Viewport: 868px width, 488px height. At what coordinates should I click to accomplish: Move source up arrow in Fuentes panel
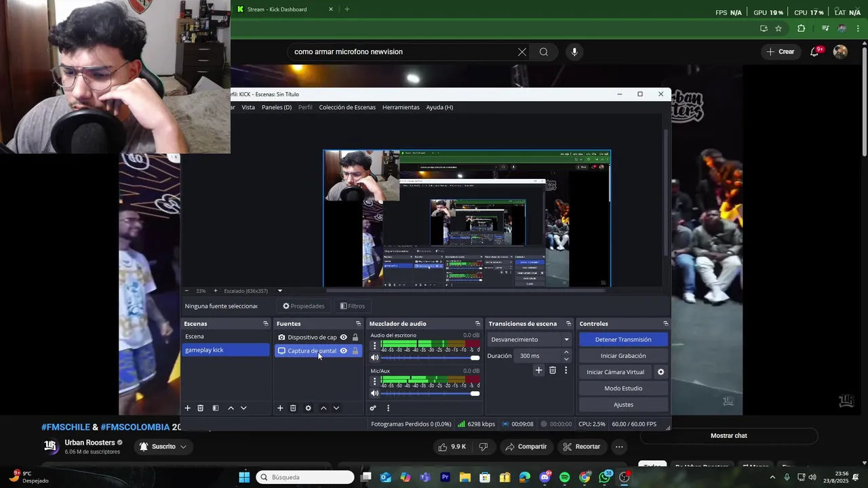323,408
